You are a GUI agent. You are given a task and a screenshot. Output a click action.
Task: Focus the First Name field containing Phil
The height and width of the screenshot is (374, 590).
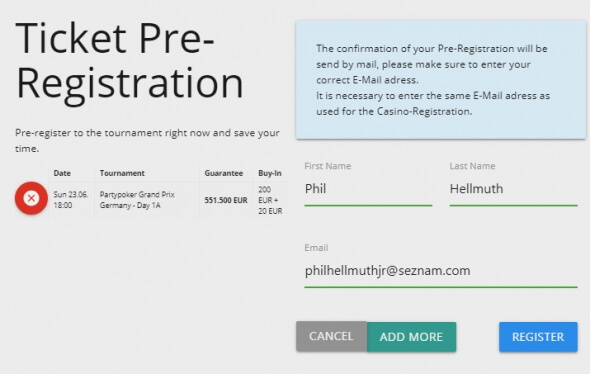368,189
